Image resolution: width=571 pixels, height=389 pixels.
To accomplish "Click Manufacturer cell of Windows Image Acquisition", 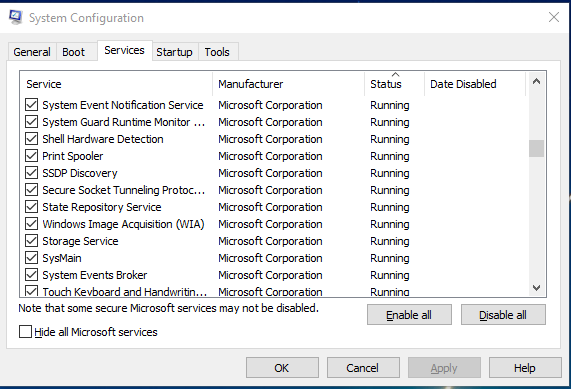I will pyautogui.click(x=270, y=224).
